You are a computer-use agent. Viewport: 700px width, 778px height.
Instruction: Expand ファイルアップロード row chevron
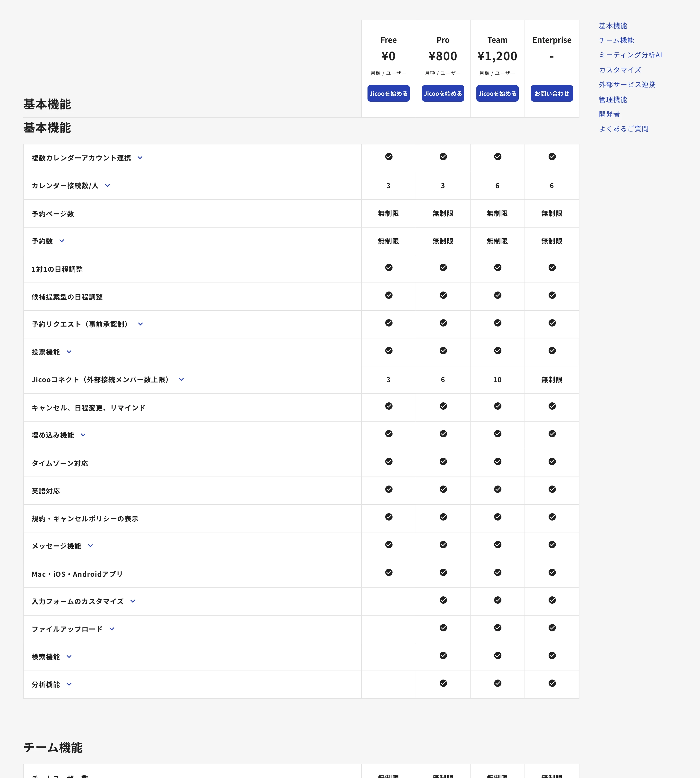pyautogui.click(x=112, y=629)
